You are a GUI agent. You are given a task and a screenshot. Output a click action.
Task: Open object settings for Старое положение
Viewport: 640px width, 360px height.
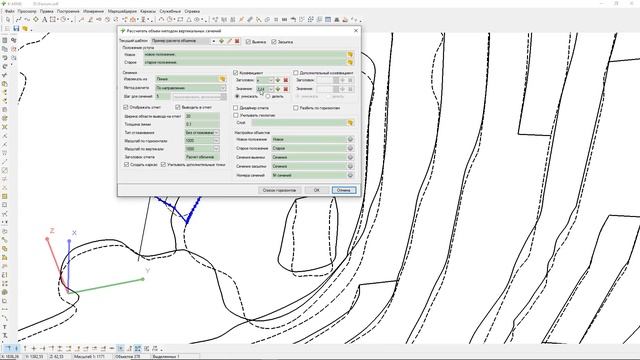click(350, 149)
